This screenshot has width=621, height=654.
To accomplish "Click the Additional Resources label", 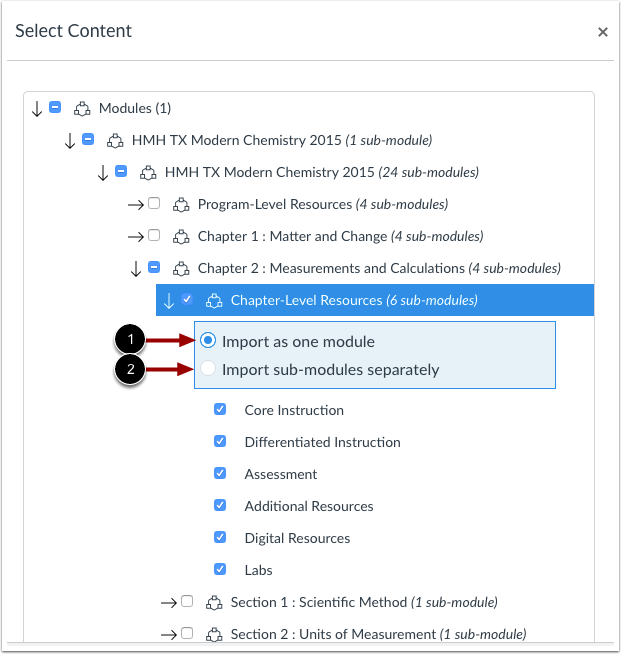I will 309,506.
